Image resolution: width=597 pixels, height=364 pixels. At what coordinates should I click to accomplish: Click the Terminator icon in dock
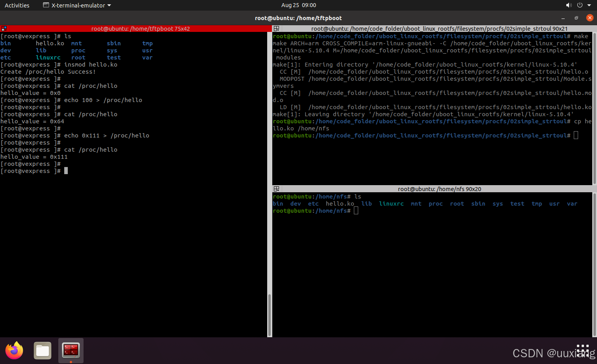[71, 350]
